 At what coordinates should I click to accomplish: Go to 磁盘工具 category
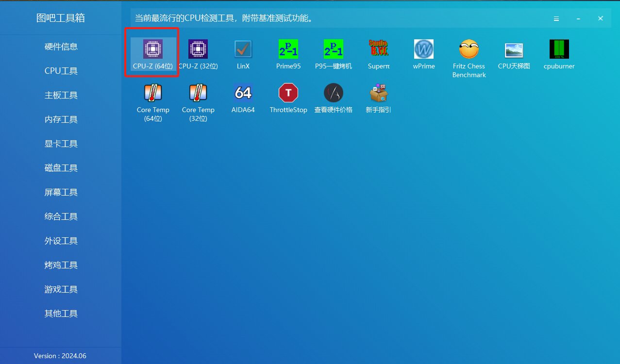pyautogui.click(x=61, y=168)
